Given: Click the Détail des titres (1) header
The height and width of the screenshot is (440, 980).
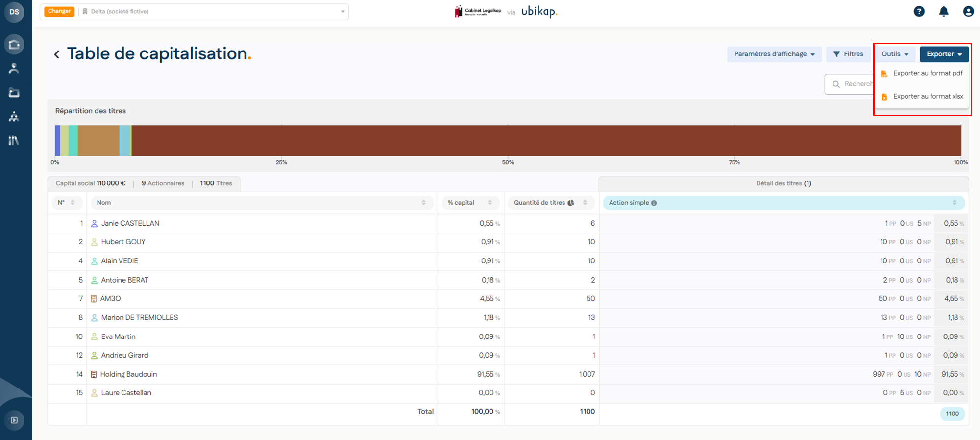Looking at the screenshot, I should pos(784,183).
